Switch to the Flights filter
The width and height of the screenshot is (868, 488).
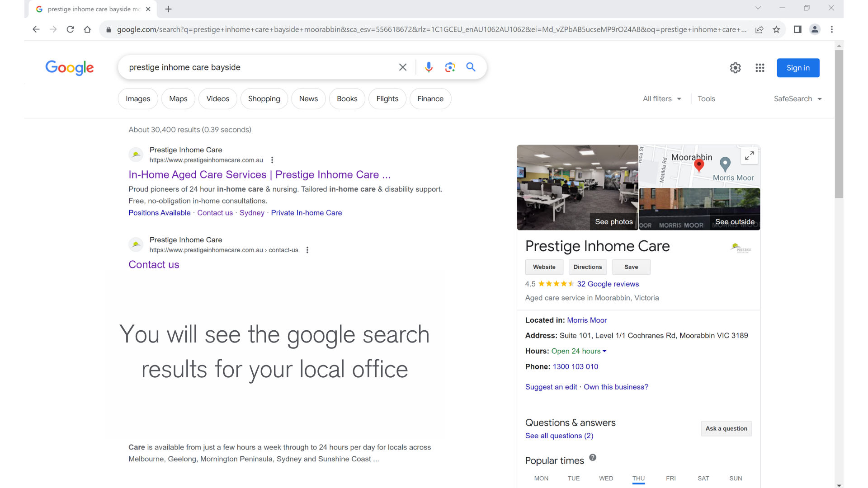[387, 99]
